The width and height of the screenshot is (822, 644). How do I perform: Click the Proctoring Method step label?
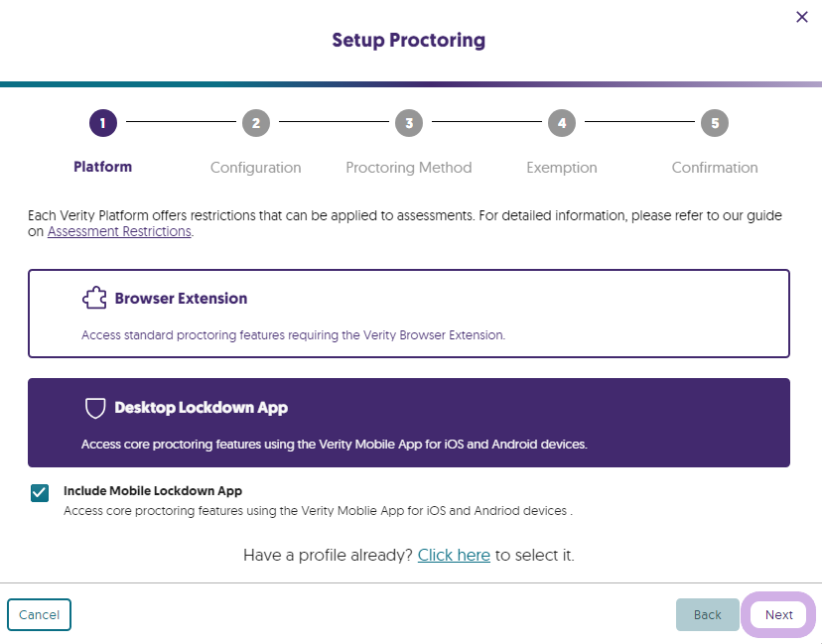(x=408, y=167)
